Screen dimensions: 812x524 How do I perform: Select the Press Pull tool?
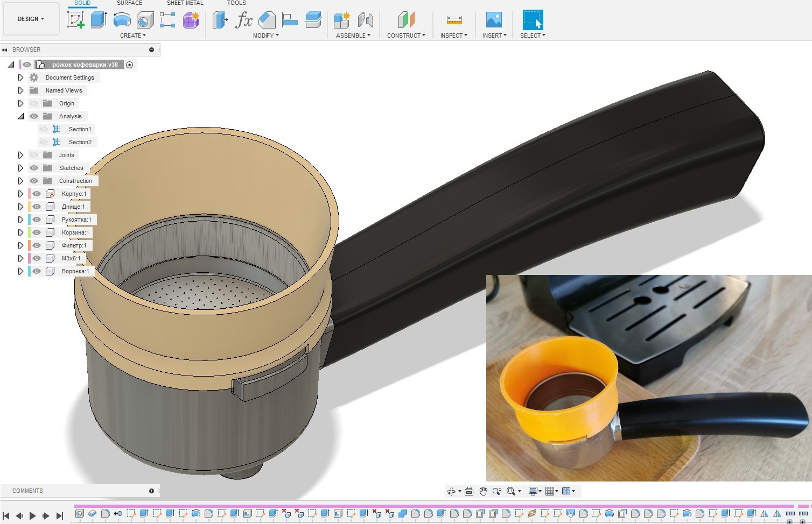[220, 20]
